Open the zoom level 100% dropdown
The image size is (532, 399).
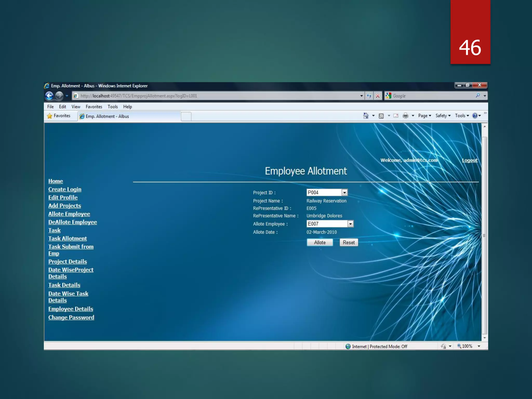pos(479,346)
